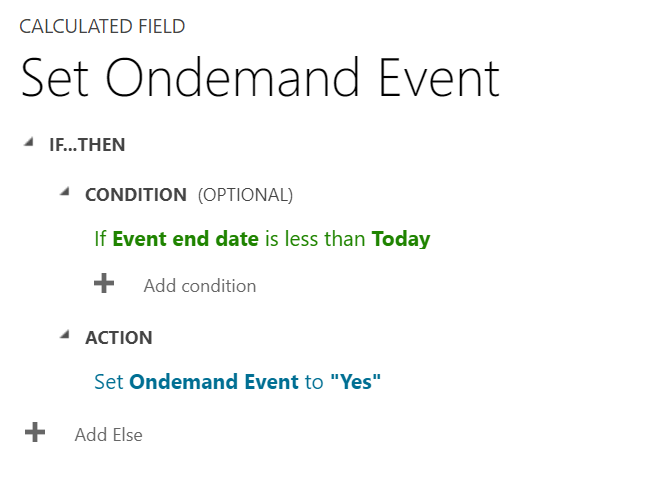
Task: Click the "(OPTIONAL)" text next to CONDITION
Action: (245, 195)
